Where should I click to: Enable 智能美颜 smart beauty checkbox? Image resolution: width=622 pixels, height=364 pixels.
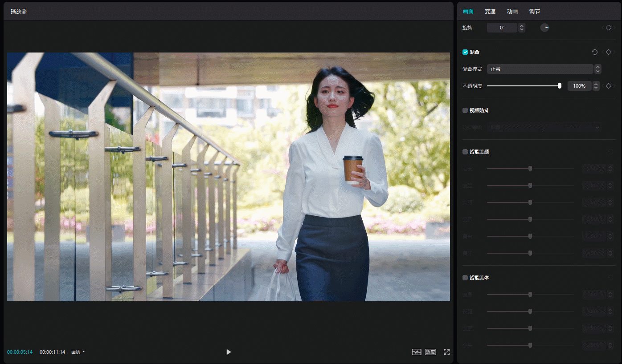pyautogui.click(x=465, y=152)
